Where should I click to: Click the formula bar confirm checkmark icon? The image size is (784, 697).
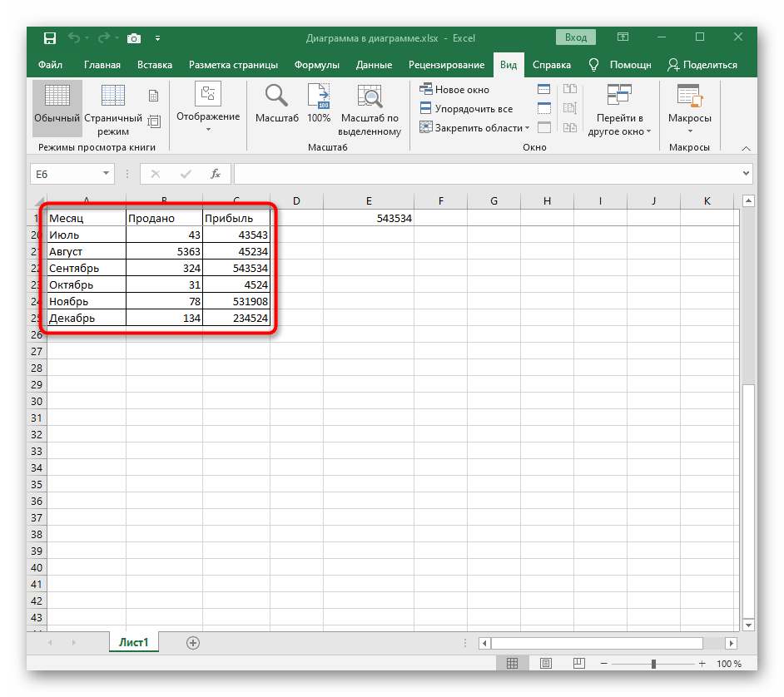[x=186, y=174]
